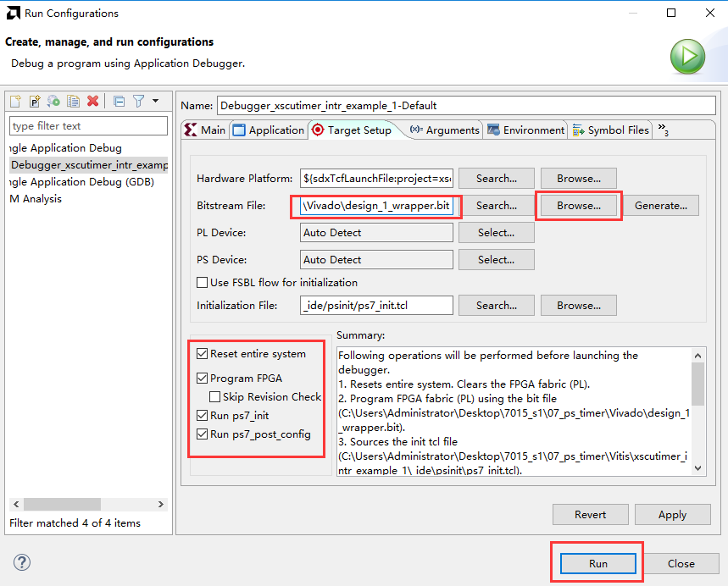Click the AMD logo title bar icon

click(13, 13)
